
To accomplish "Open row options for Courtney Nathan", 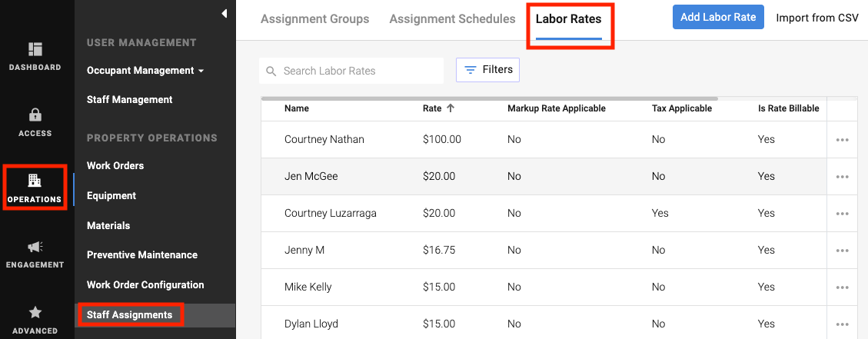I will 842,140.
